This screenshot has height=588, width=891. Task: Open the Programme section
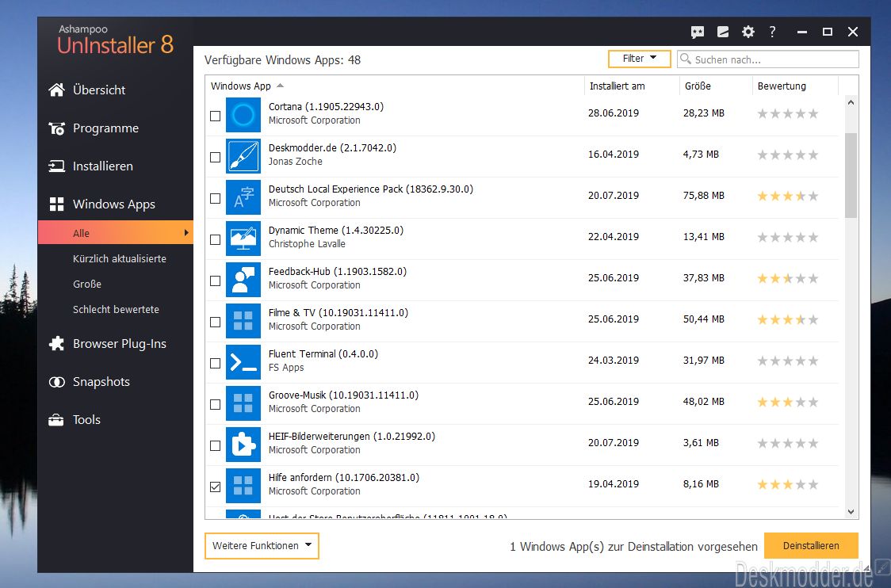[x=105, y=128]
